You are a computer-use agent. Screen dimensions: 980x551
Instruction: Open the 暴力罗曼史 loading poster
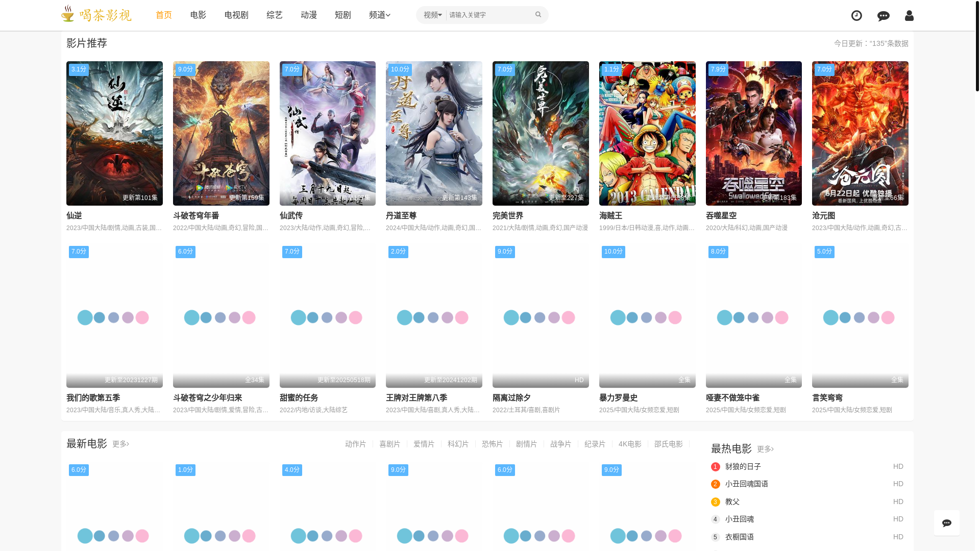point(647,315)
